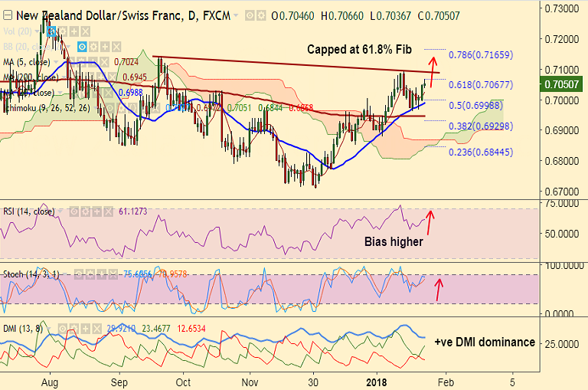The image size is (588, 390).
Task: Expand the RSI (14, close) dropdown arrow
Action: pyautogui.click(x=60, y=212)
